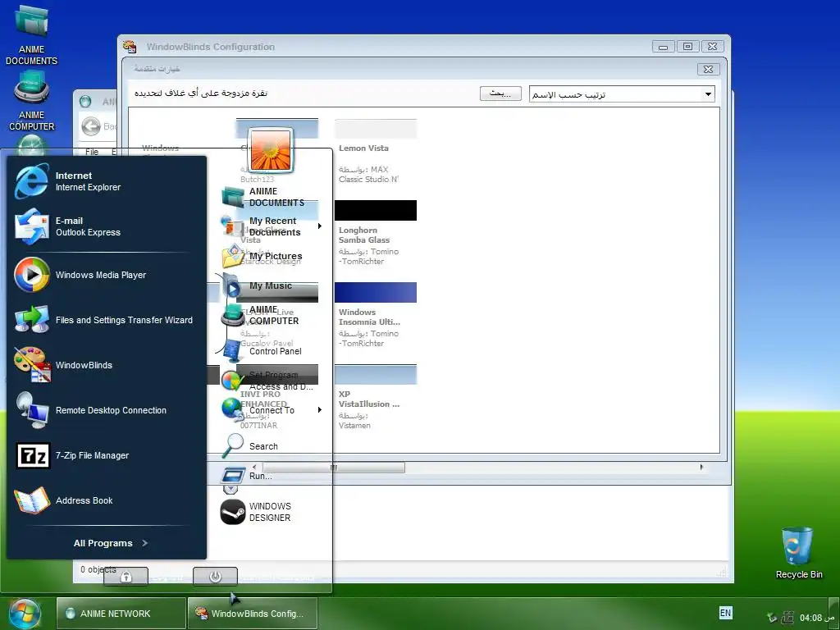Screen dimensions: 840x630
Task: Click the user account picture (orange flower)
Action: pos(271,149)
